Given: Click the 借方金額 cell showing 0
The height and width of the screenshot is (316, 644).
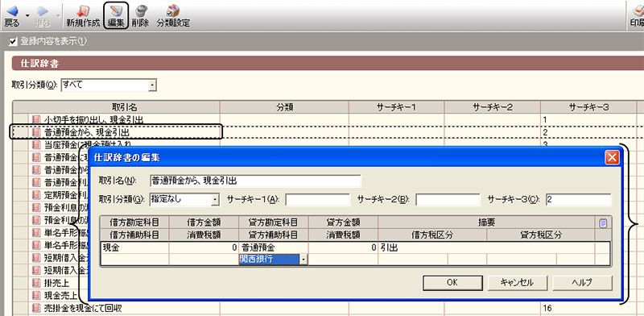Looking at the screenshot, I should coord(204,248).
